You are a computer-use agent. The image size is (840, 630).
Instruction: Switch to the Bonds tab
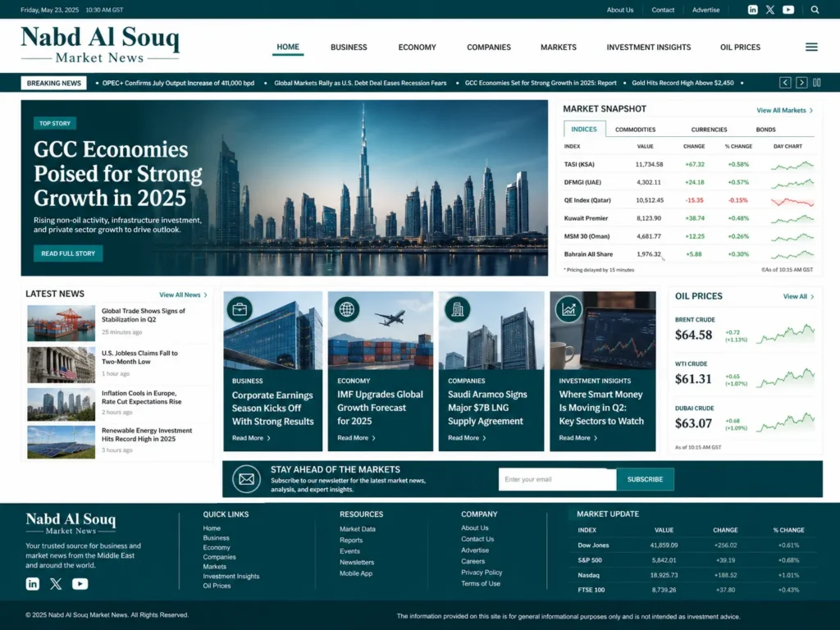point(765,130)
